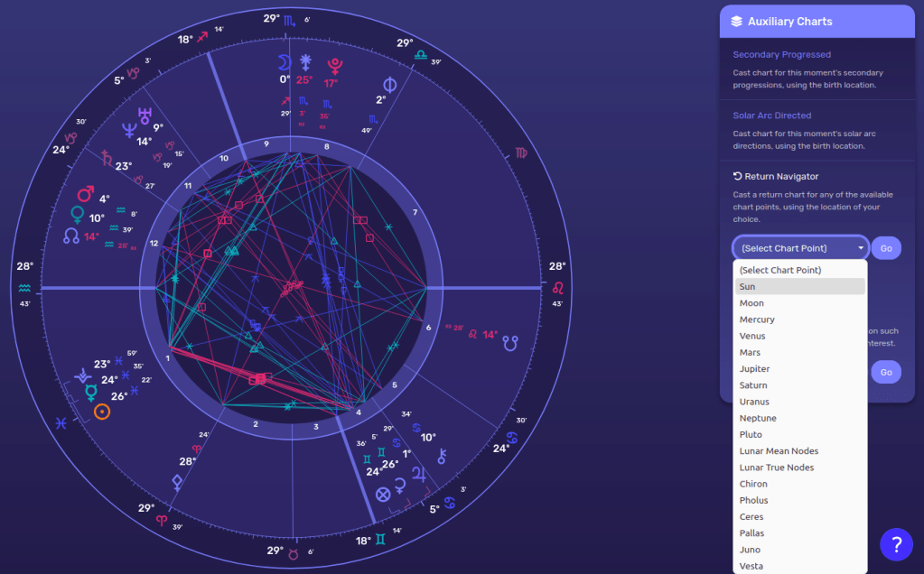Click the red Mars symbol in chart

[x=85, y=194]
